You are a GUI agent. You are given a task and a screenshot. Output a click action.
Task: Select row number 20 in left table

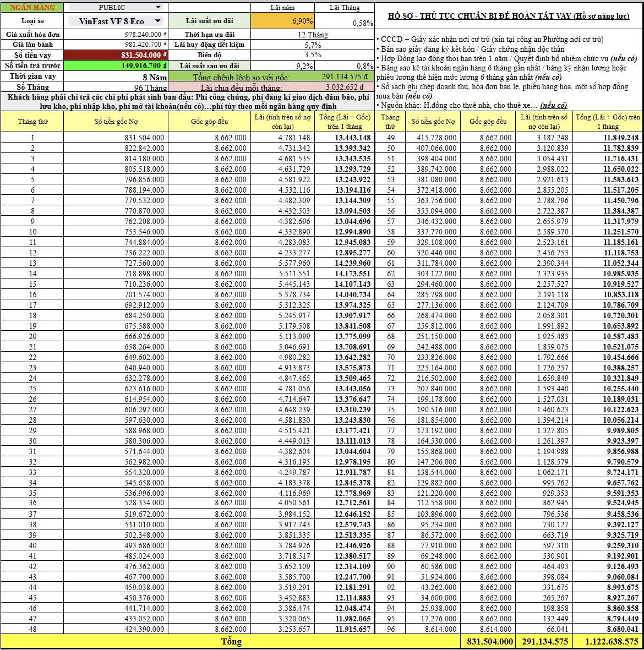32,336
